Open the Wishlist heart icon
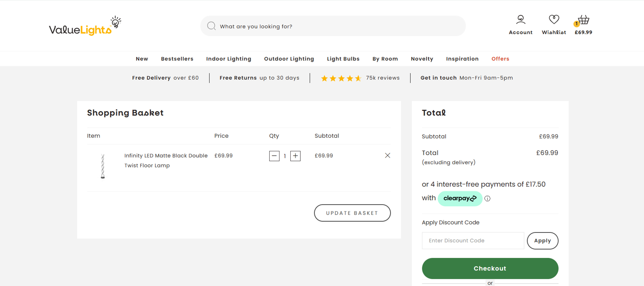The image size is (644, 286). [554, 19]
